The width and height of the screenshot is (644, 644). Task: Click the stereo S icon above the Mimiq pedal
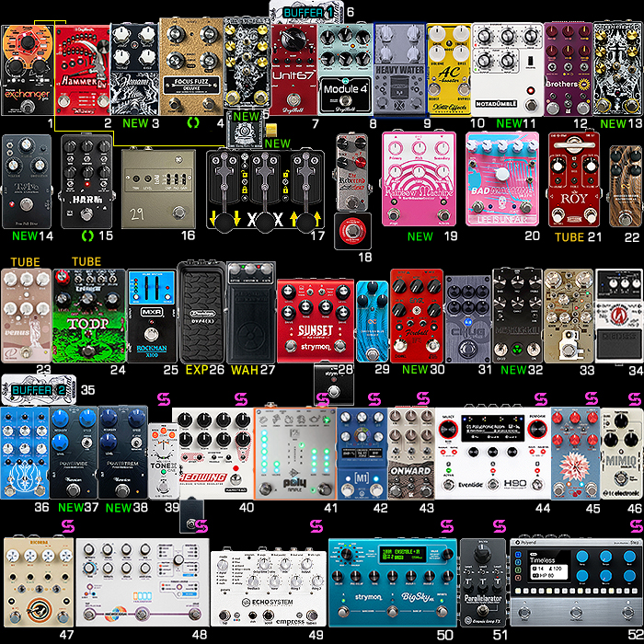tap(635, 399)
